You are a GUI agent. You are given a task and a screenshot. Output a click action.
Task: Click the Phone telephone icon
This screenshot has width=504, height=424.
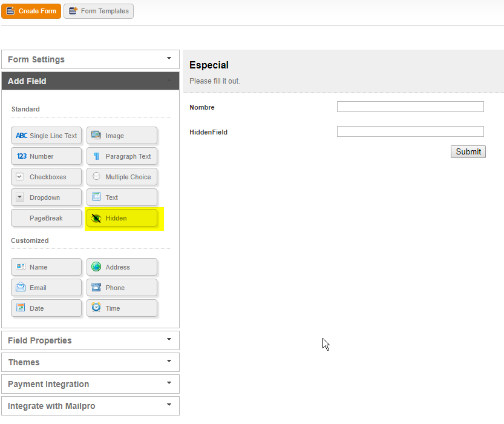(x=96, y=287)
